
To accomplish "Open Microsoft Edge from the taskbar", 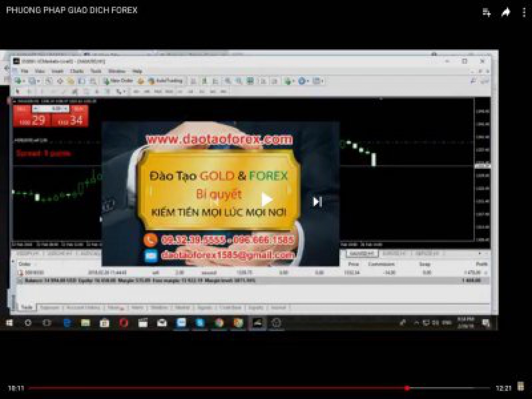I will 66,323.
